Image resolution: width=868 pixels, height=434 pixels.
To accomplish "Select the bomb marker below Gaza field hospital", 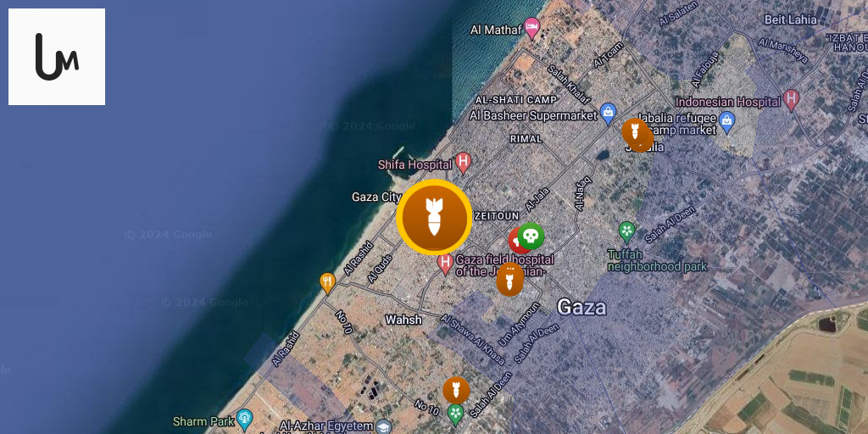I will [509, 280].
